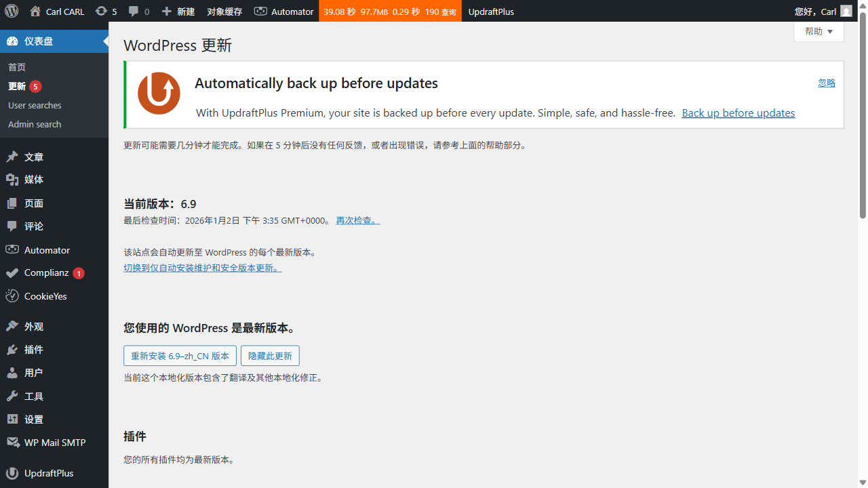868x488 pixels.
Task: Click the UpdraftPlus logo in the backup banner
Action: [159, 94]
